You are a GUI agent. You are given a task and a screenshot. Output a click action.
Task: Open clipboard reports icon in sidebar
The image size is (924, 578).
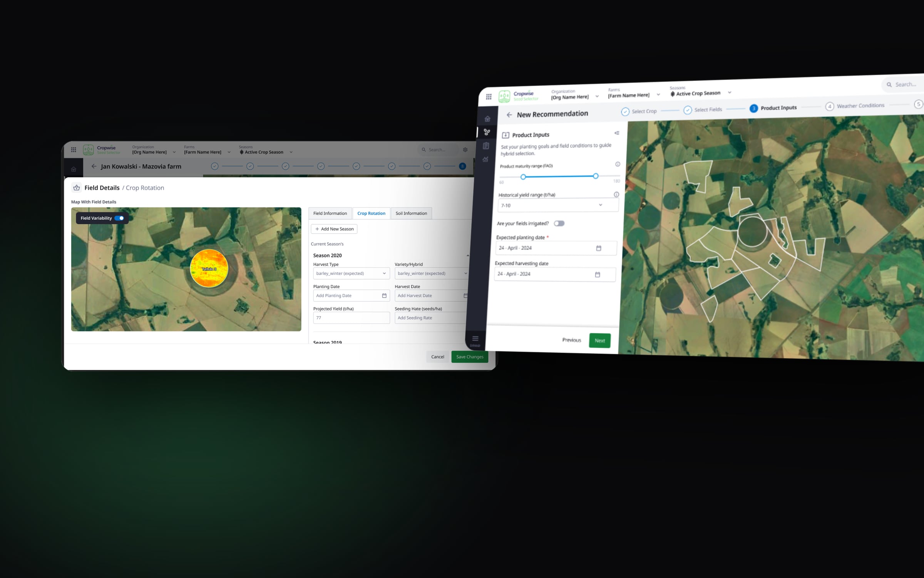click(486, 146)
